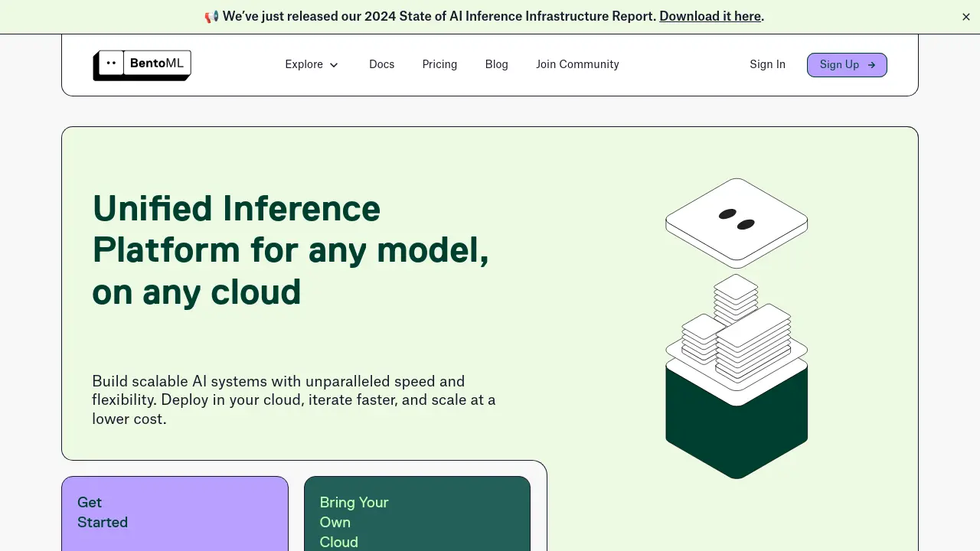980x551 pixels.
Task: Click the 'Build scalable AI systems' paragraph
Action: (x=294, y=399)
